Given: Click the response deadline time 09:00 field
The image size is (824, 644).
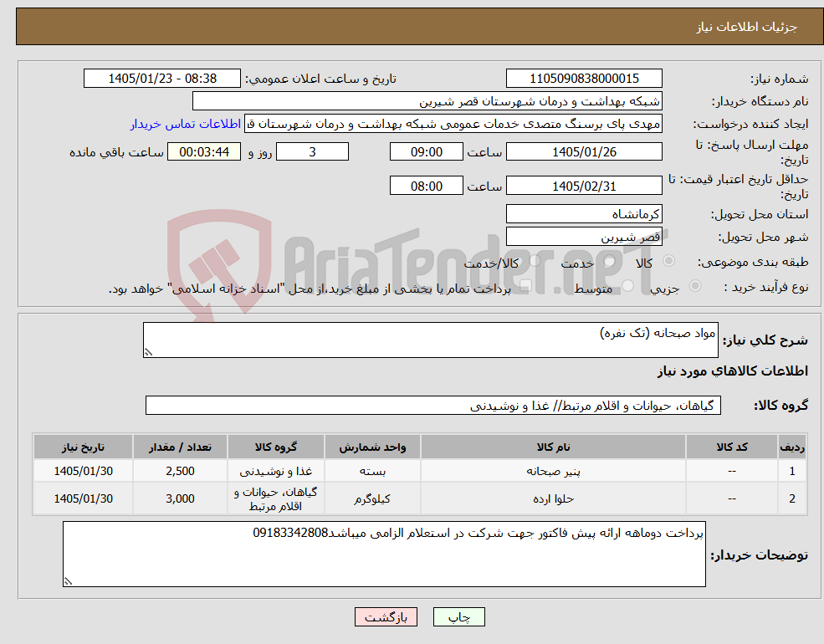Looking at the screenshot, I should (x=426, y=152).
